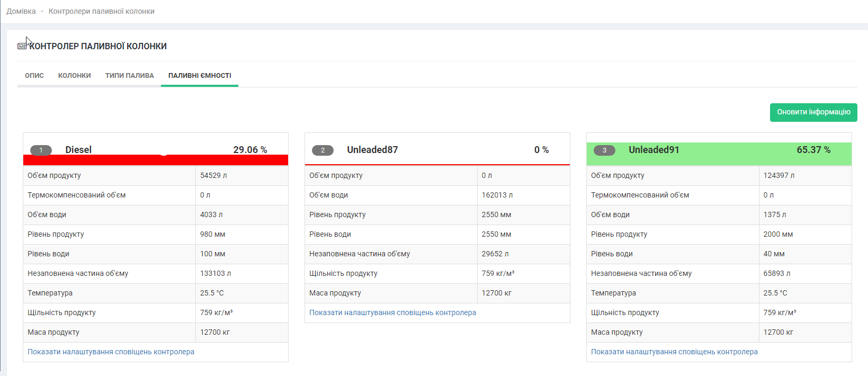This screenshot has width=868, height=376.
Task: Show controller alert settings for Unleaded87 tank
Action: pyautogui.click(x=392, y=312)
